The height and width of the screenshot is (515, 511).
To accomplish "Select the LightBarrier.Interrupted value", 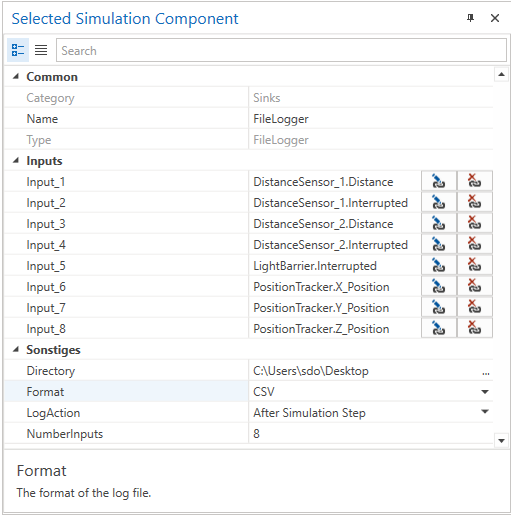I will (x=315, y=266).
